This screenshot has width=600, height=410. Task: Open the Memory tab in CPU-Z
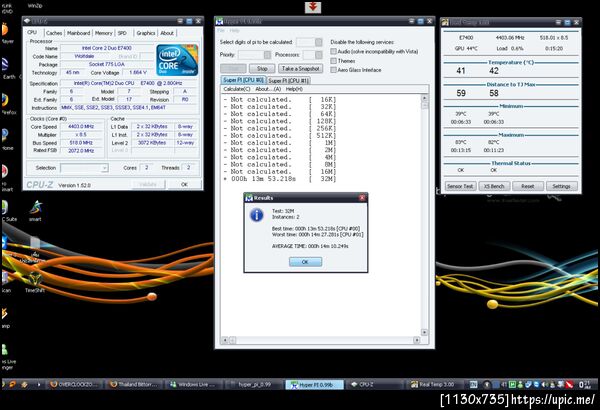pyautogui.click(x=104, y=33)
